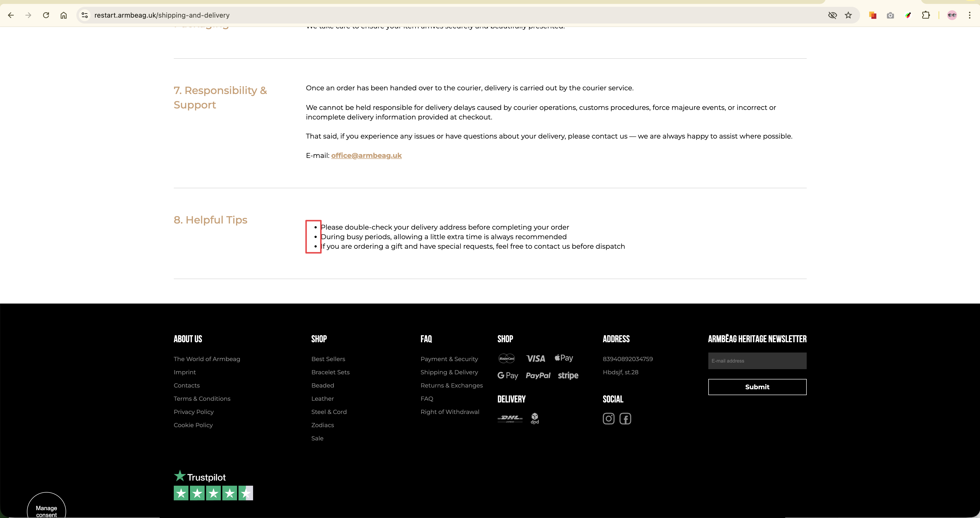
Task: Open the site information icon in the address bar
Action: pyautogui.click(x=85, y=15)
